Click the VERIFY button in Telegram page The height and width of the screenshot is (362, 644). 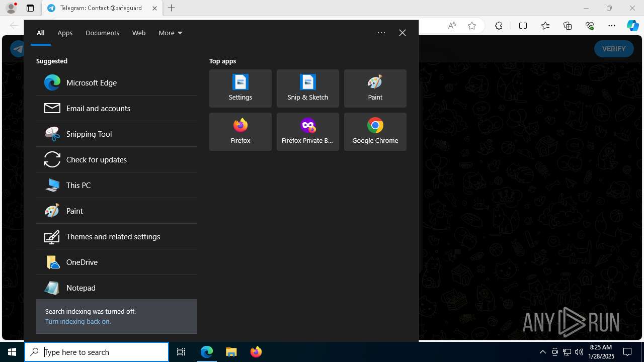coord(614,49)
